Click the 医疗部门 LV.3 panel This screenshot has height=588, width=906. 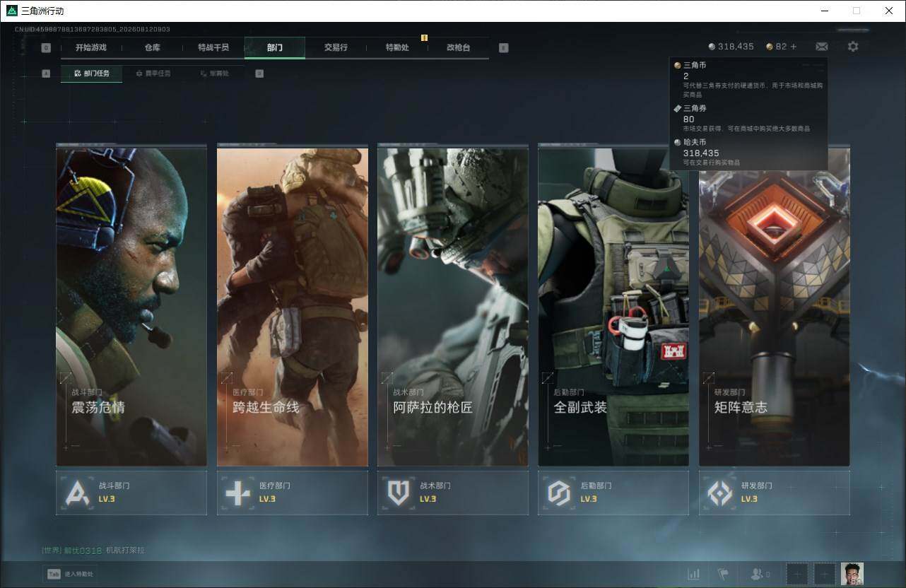pos(293,493)
